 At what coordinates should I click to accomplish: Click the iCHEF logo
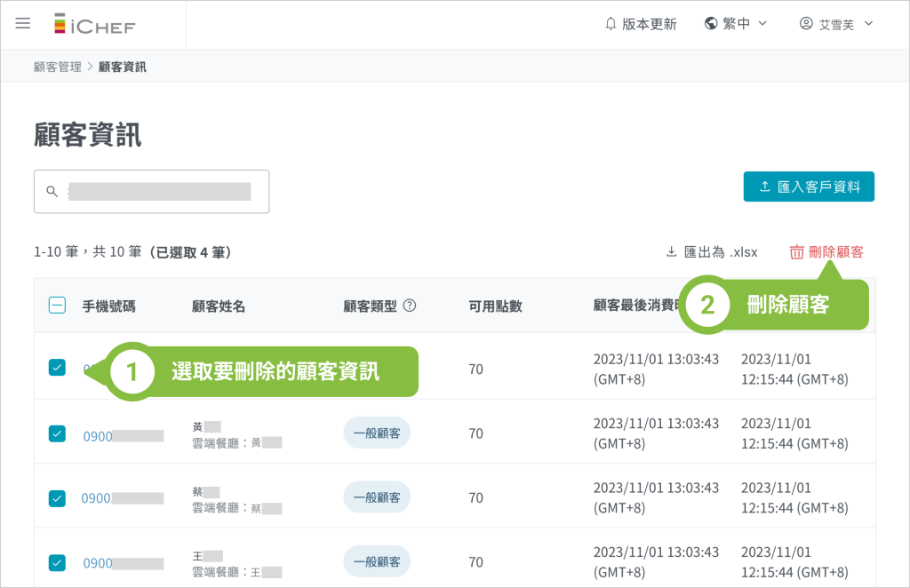pos(94,24)
